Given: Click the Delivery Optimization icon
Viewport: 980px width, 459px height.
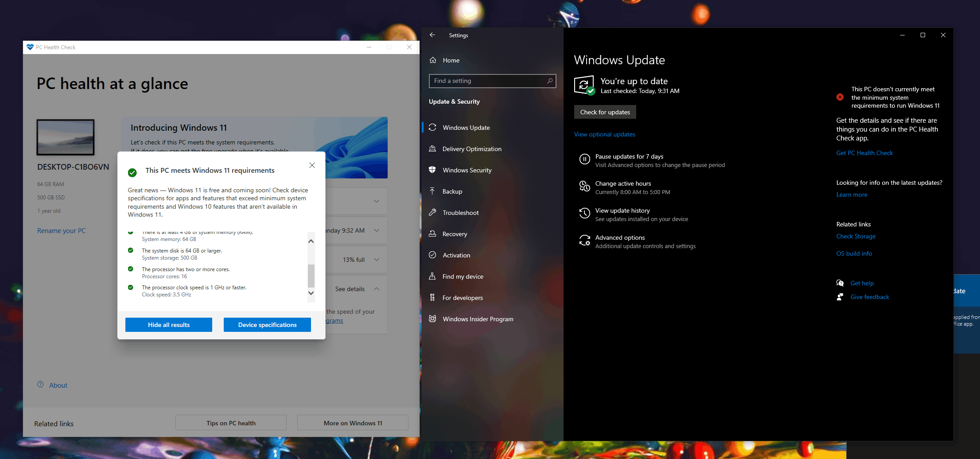Looking at the screenshot, I should click(432, 149).
